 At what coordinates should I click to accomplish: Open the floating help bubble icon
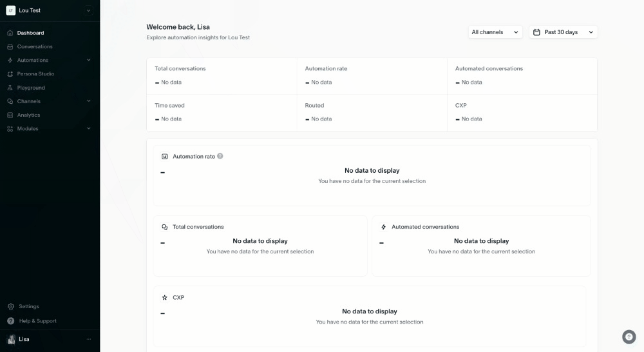coord(629,337)
